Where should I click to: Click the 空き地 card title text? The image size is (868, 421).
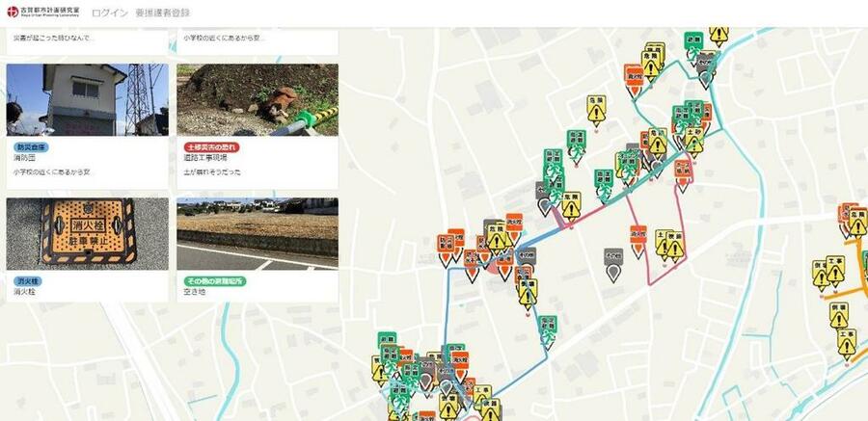tap(195, 292)
